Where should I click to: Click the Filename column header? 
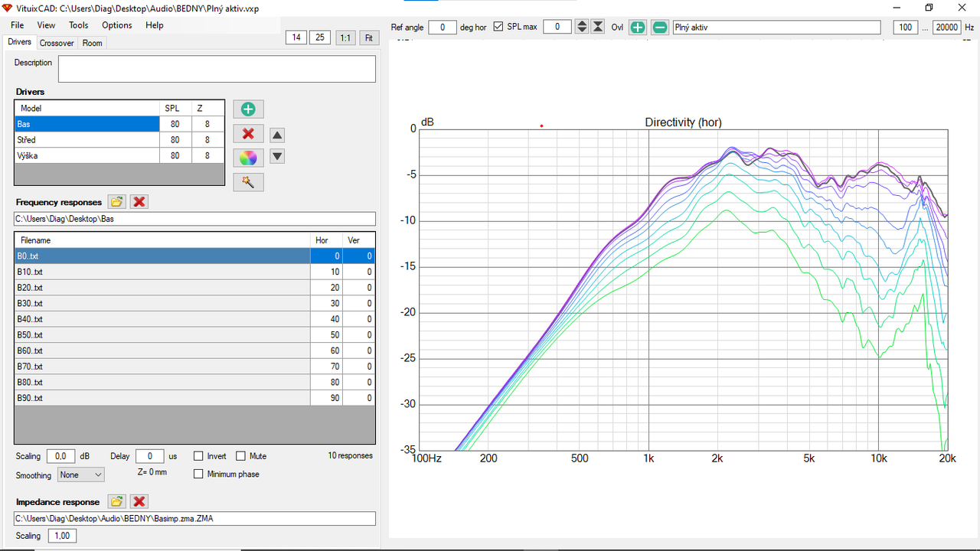[162, 240]
